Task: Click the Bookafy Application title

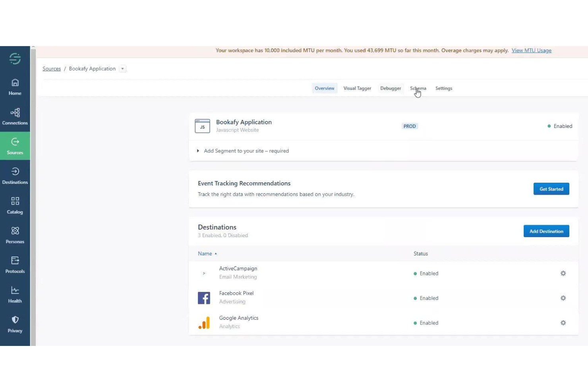Action: [244, 122]
